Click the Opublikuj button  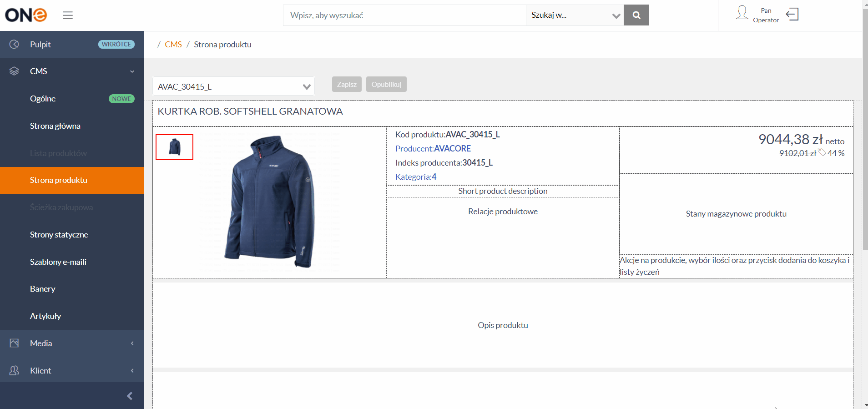(386, 84)
